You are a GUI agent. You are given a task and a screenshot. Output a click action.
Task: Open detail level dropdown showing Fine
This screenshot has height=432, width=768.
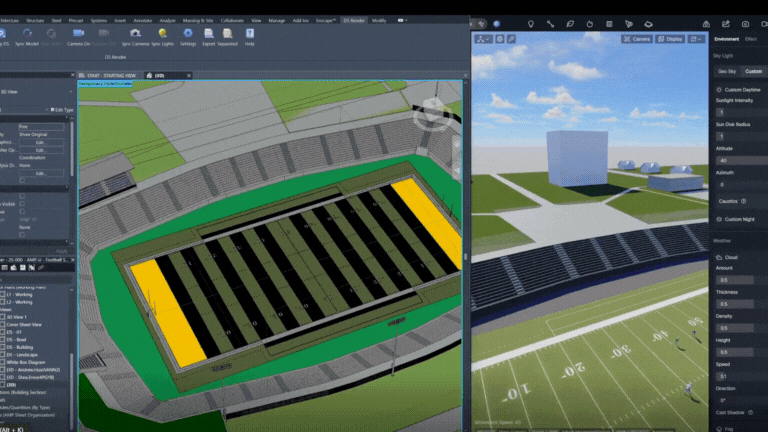(x=41, y=126)
